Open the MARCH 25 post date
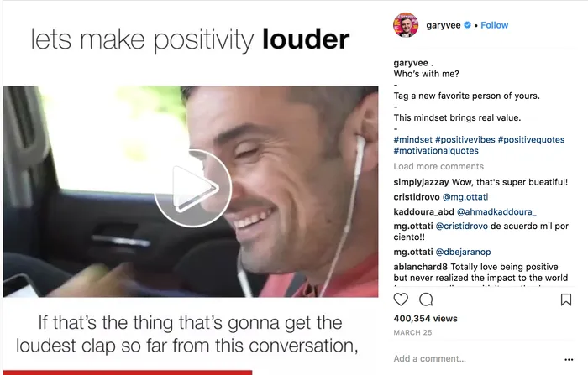Screen dimensions: 588x375 click(412, 333)
